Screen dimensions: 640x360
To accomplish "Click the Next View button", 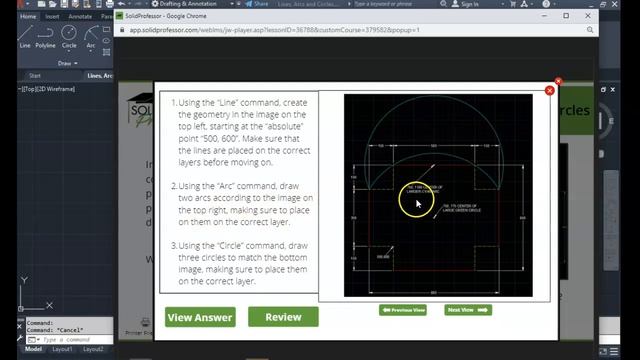I will click(x=468, y=310).
